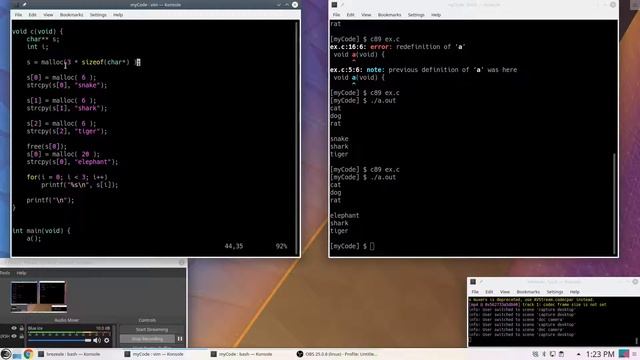Screen dimensions: 640x360
Task: Click 'void c(void) {' line in vim
Action: pyautogui.click(x=38, y=31)
